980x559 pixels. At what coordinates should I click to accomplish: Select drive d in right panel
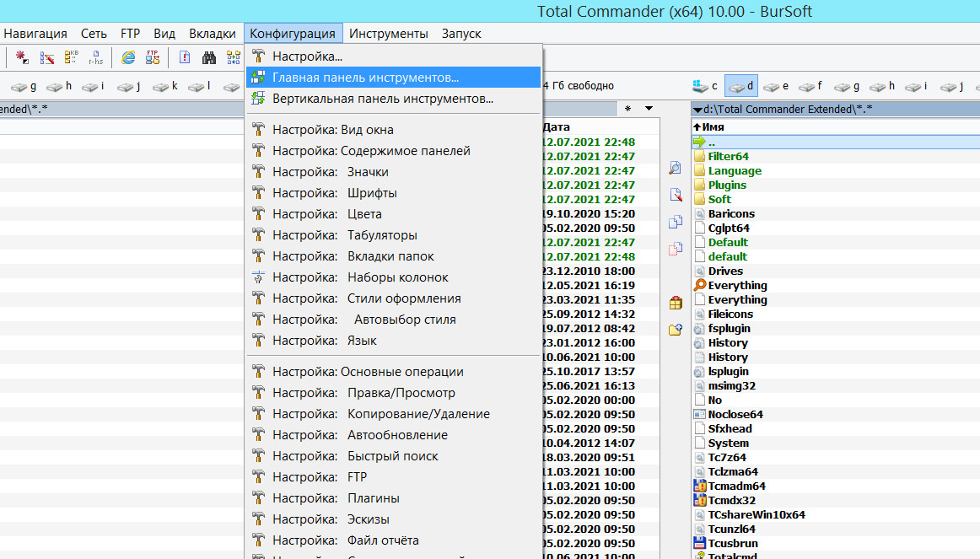pos(740,86)
